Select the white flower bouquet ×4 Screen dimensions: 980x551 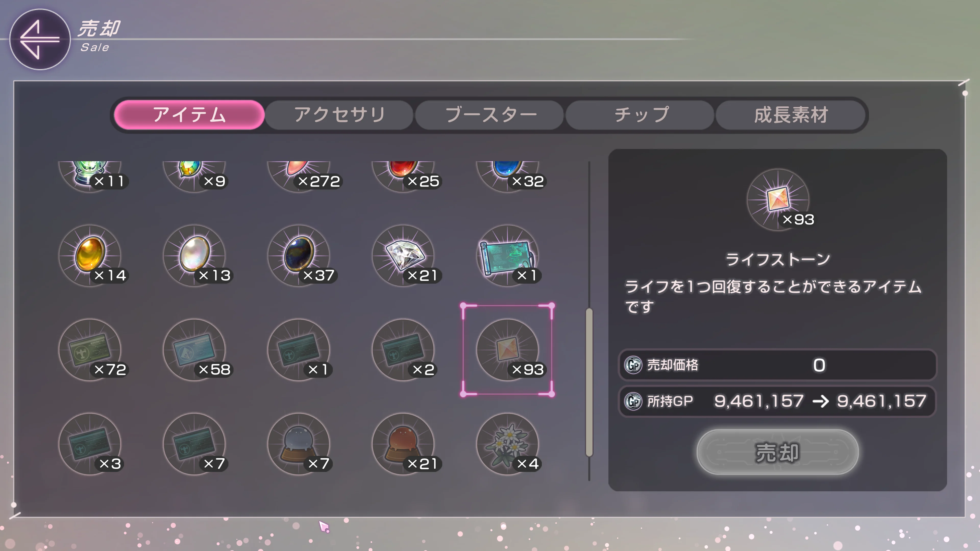point(508,444)
